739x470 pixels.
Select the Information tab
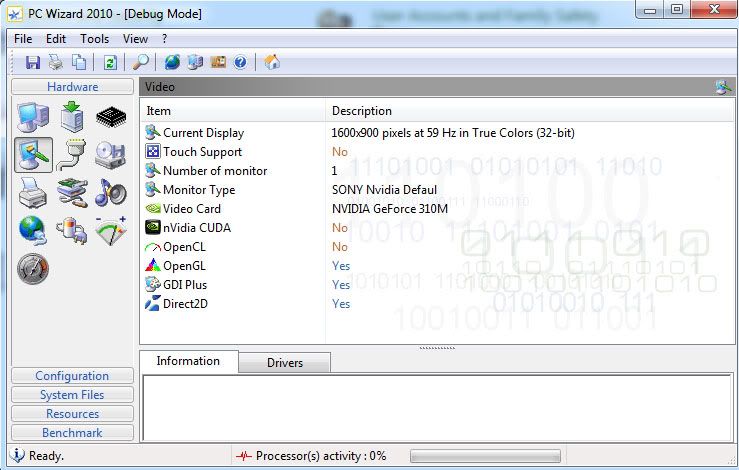point(189,361)
